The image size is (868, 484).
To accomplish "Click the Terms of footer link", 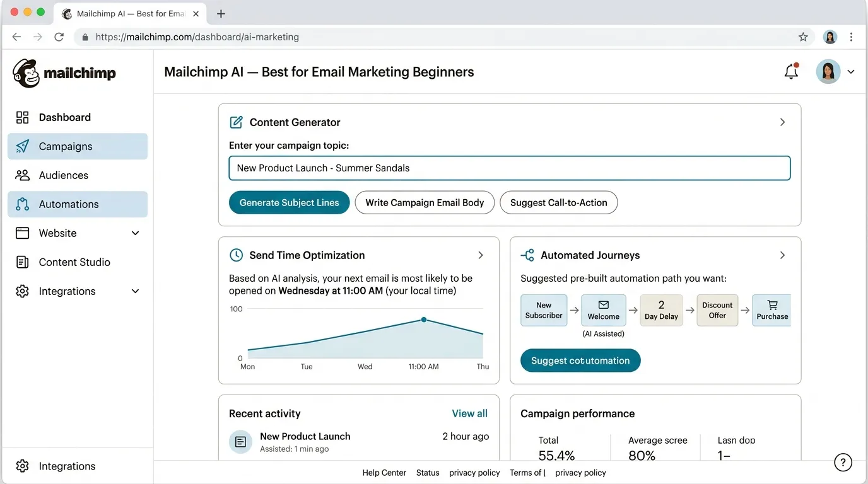I will coord(526,473).
